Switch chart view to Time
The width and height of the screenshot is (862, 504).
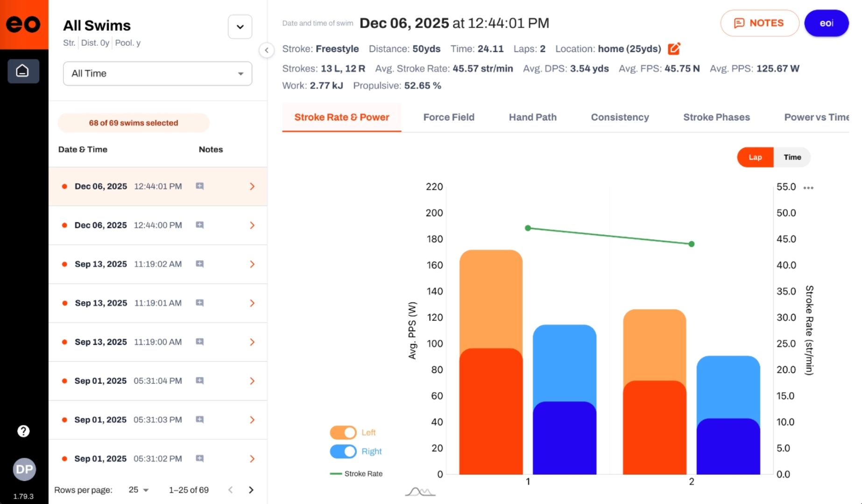[792, 157]
